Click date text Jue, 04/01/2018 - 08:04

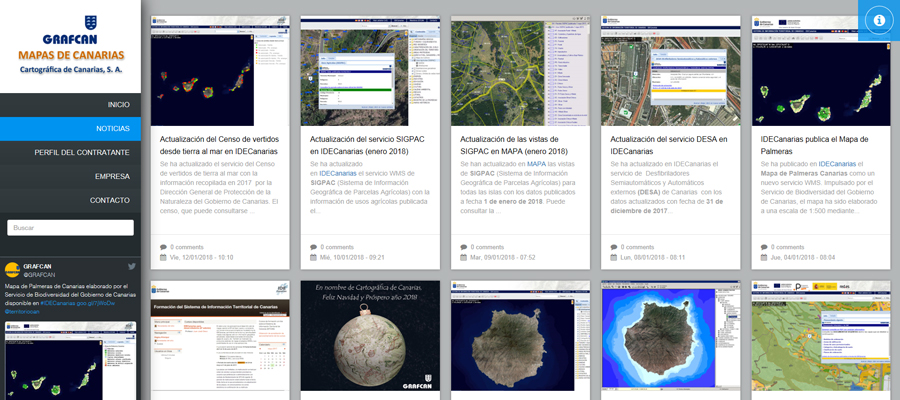click(803, 257)
